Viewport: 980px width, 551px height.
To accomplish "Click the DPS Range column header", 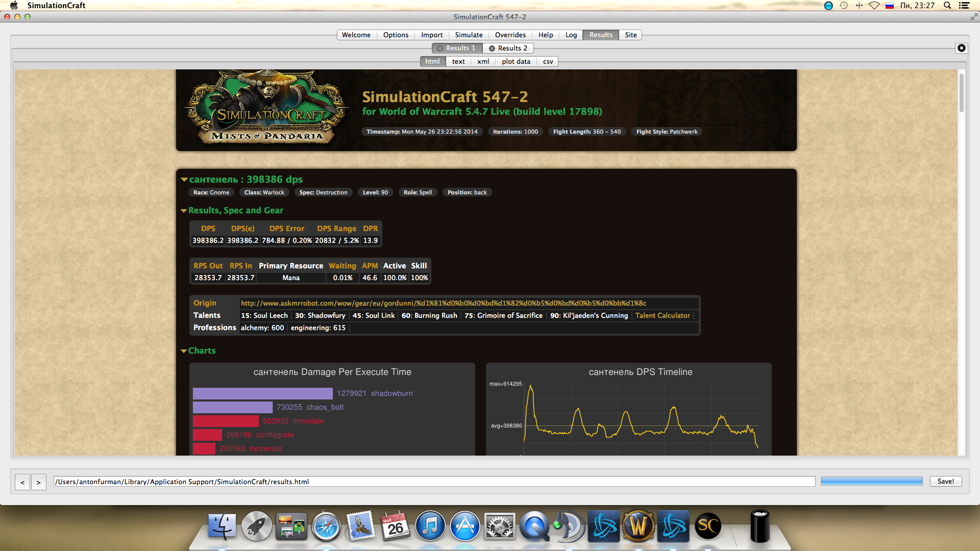I will coord(336,229).
